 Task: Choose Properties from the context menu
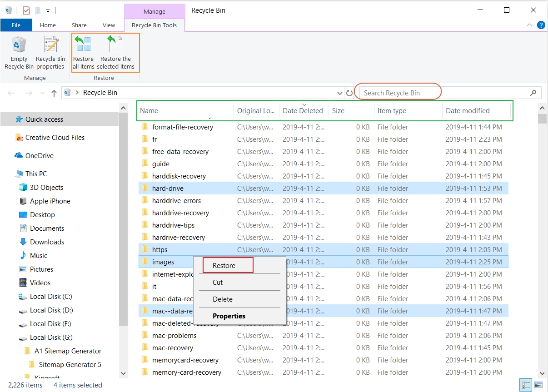pos(229,316)
